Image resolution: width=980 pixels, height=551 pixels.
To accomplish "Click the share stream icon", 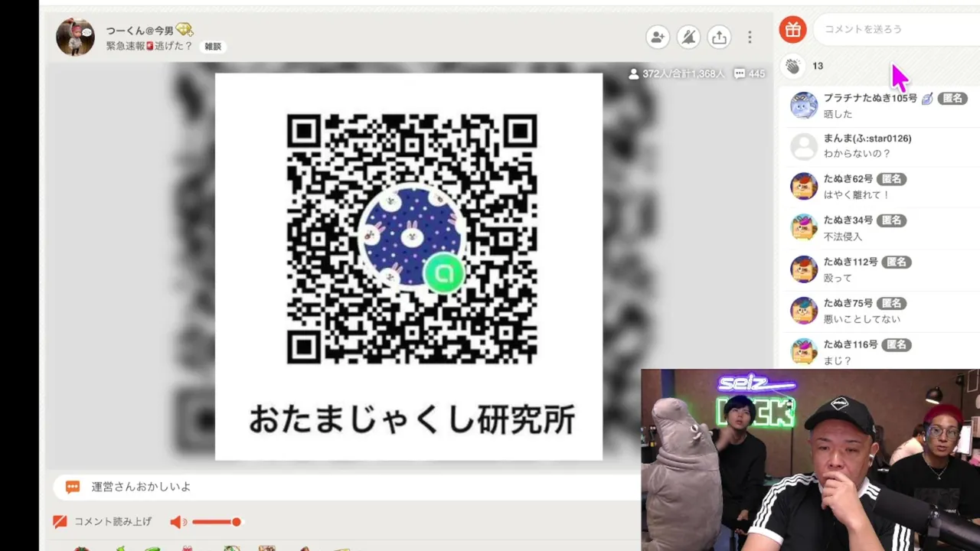I will click(719, 37).
